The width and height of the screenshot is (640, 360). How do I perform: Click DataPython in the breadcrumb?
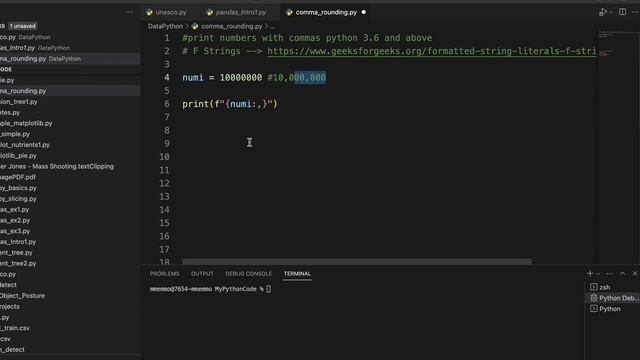point(165,26)
